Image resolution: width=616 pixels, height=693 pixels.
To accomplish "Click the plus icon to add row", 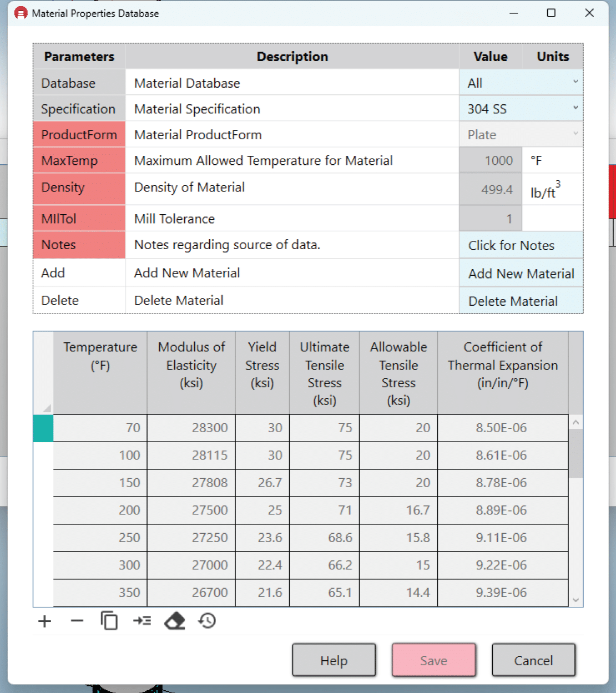I will pyautogui.click(x=44, y=621).
